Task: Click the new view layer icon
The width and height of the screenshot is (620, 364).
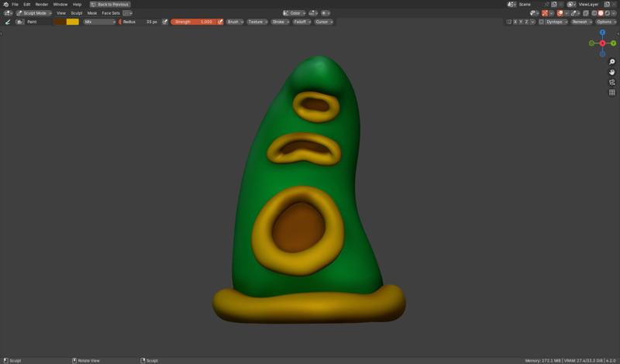Action: 607,5
